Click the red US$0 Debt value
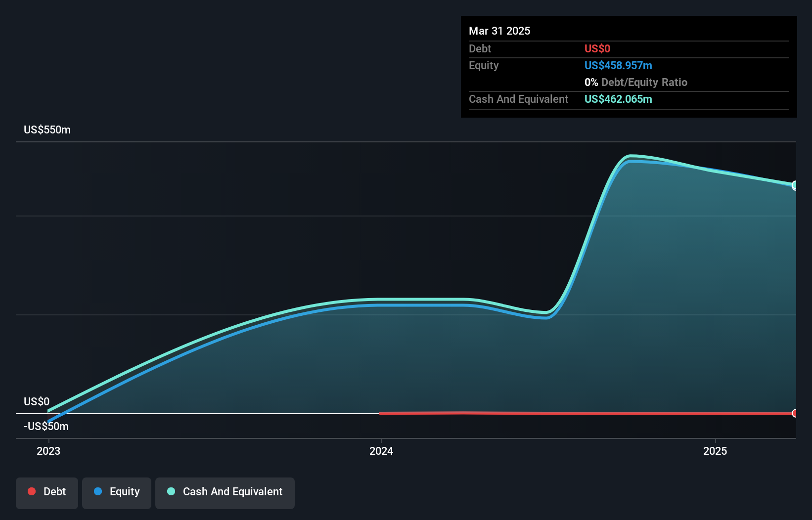The height and width of the screenshot is (520, 812). click(x=597, y=48)
